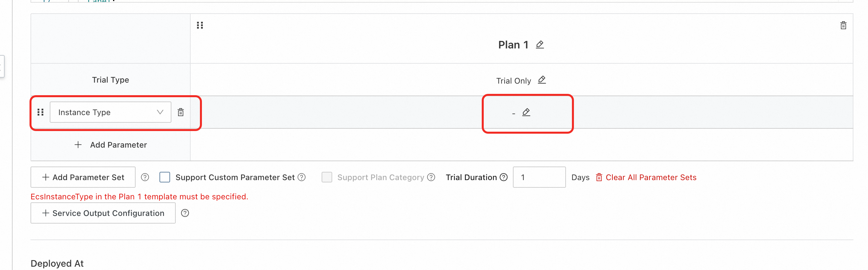Focus the Trial Duration days input
The height and width of the screenshot is (270, 868).
(x=539, y=177)
